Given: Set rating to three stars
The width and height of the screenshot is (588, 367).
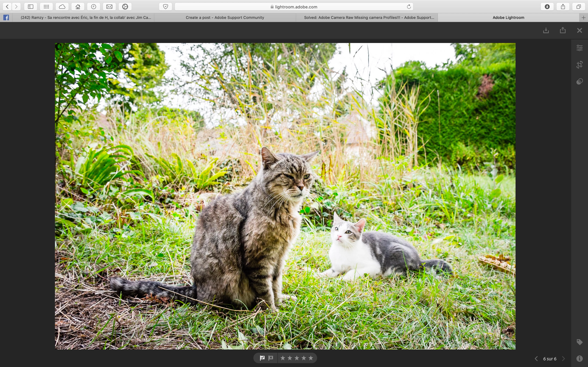Looking at the screenshot, I should [297, 358].
